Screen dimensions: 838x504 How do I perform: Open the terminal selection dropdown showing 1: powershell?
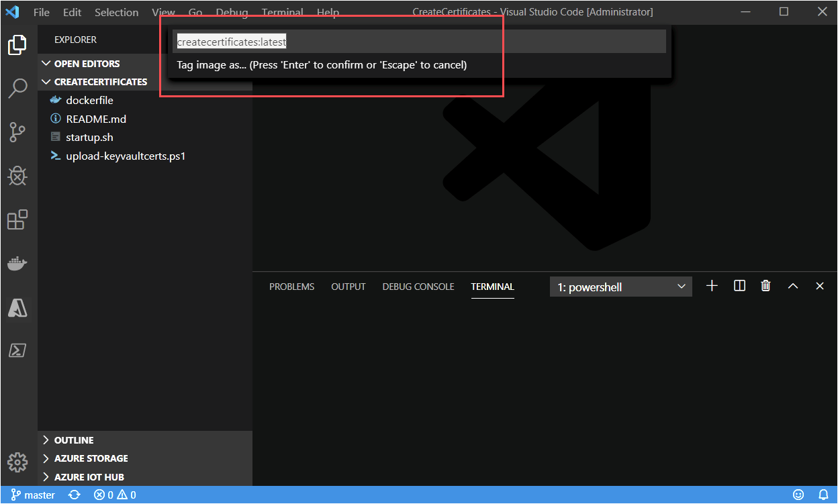point(620,287)
